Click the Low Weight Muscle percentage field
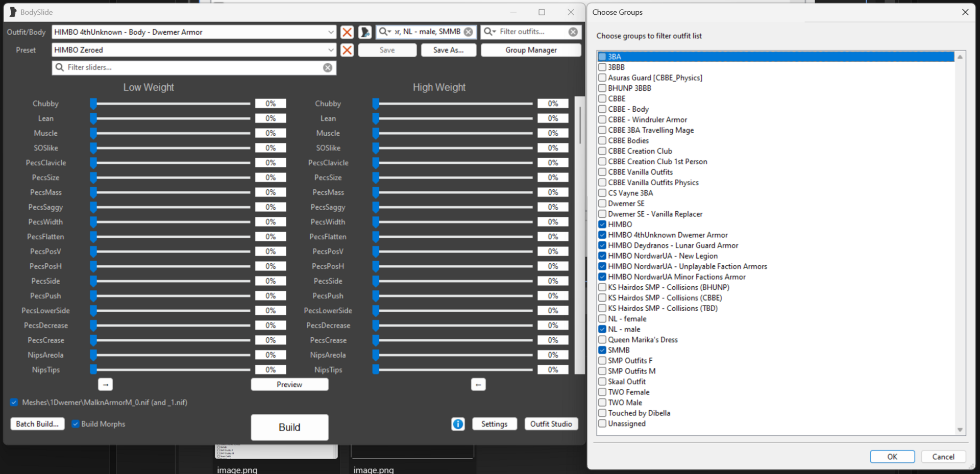This screenshot has height=474, width=980. point(271,133)
